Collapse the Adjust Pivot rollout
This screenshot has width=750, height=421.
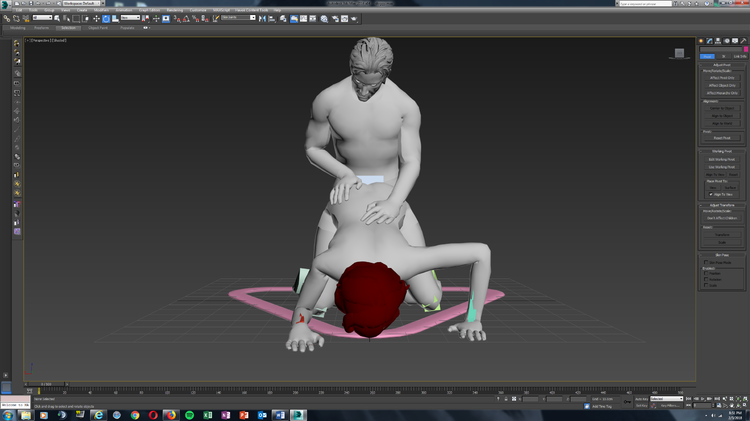[722, 65]
